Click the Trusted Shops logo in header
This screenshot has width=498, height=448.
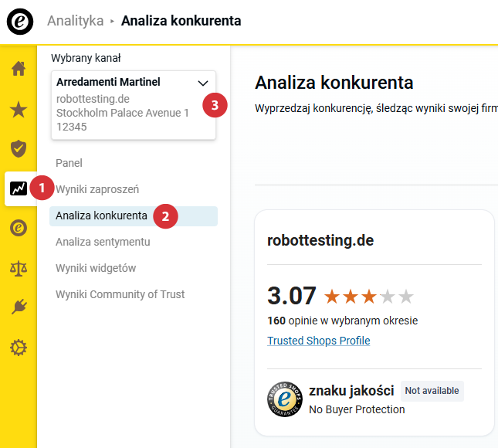click(20, 21)
